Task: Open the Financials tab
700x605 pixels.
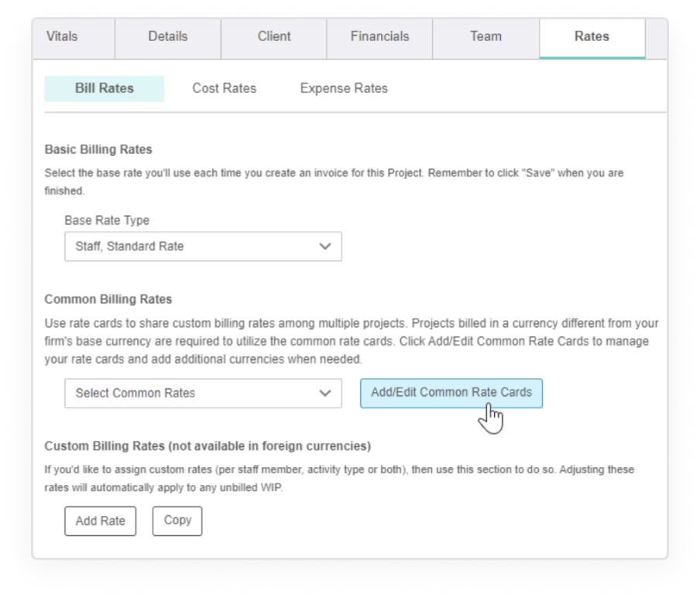Action: pyautogui.click(x=379, y=36)
